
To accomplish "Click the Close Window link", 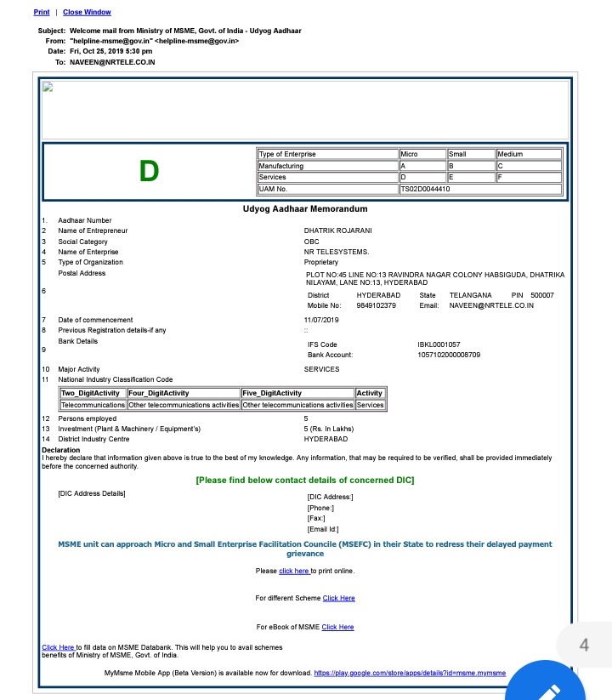I will [87, 13].
